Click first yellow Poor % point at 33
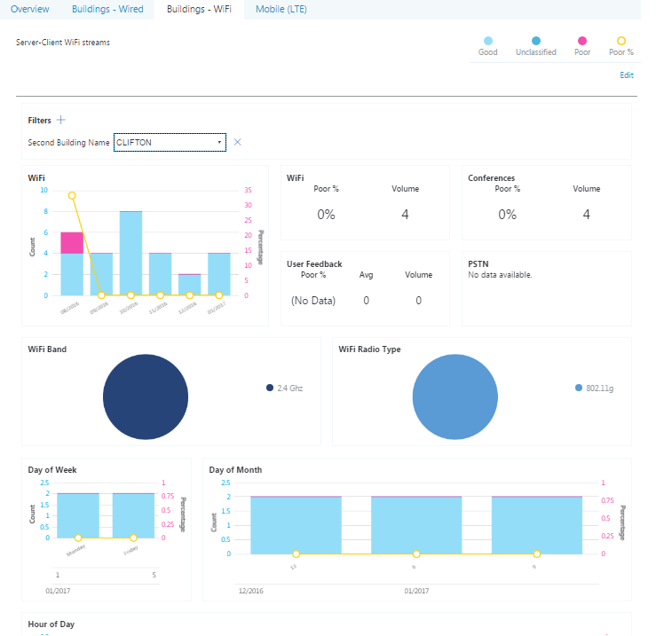Screen dimensions: 672x636 point(72,195)
